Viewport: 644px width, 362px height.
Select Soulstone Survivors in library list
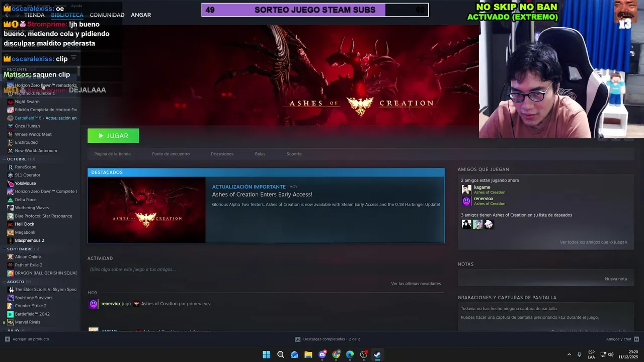[x=33, y=298]
